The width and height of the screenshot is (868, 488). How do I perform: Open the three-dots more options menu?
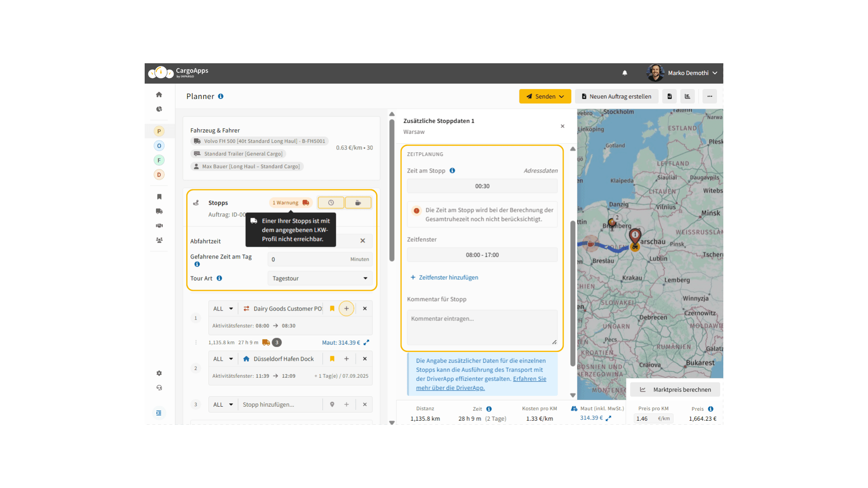click(x=710, y=96)
